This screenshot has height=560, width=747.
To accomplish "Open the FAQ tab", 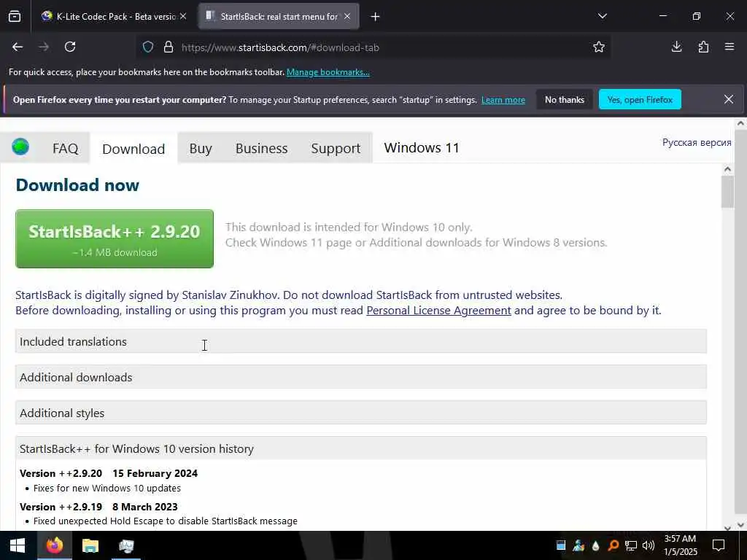I will pyautogui.click(x=65, y=148).
